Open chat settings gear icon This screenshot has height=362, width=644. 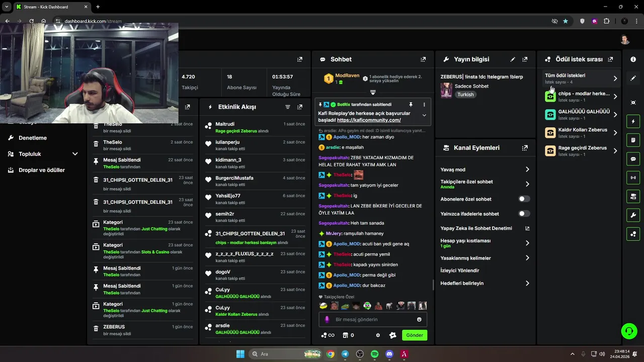(x=378, y=335)
